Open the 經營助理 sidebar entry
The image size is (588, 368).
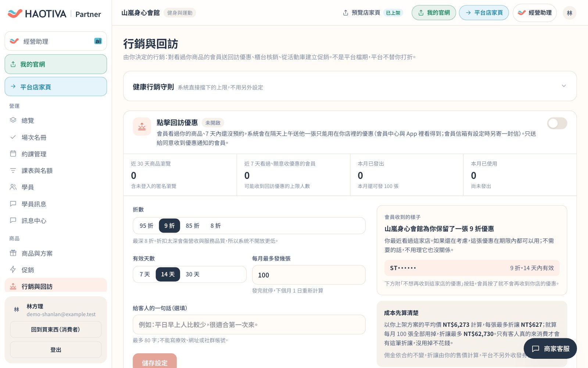click(x=56, y=41)
